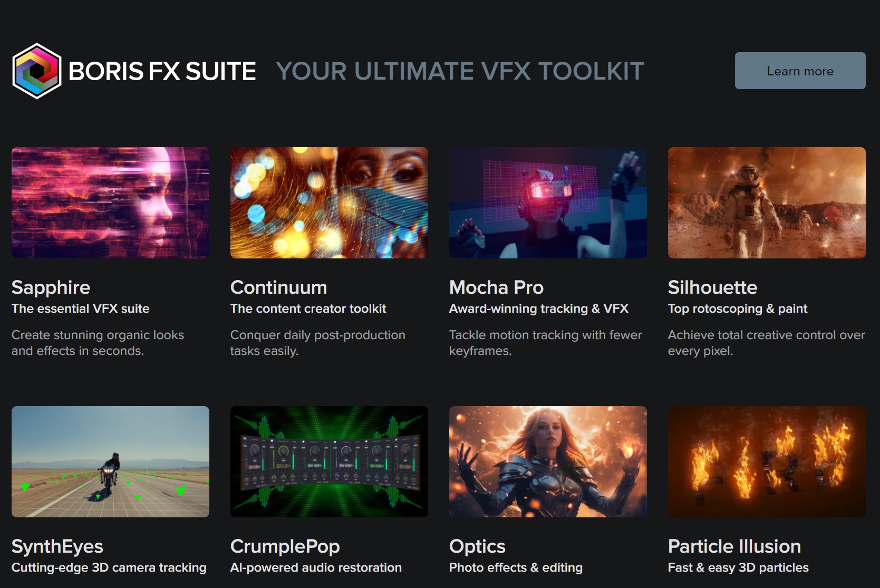
Task: Click the SynthEyes motorcycle tracking thumbnail
Action: pyautogui.click(x=111, y=461)
